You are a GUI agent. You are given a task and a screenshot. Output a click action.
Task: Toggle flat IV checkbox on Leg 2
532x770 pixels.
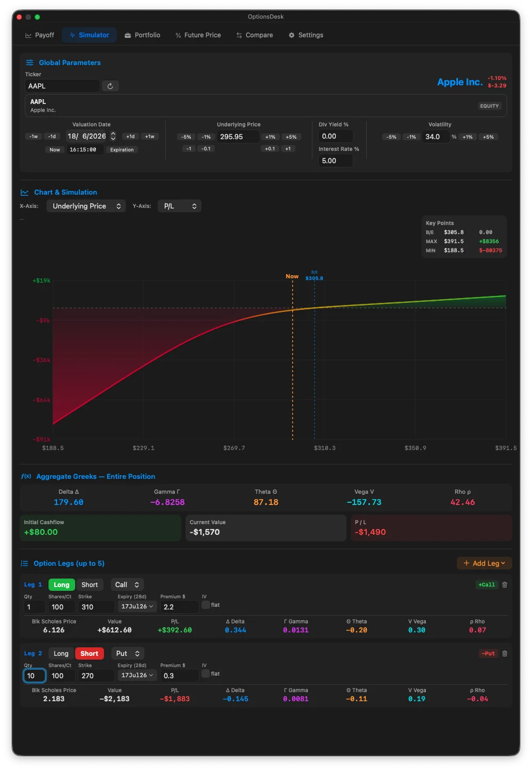[206, 673]
